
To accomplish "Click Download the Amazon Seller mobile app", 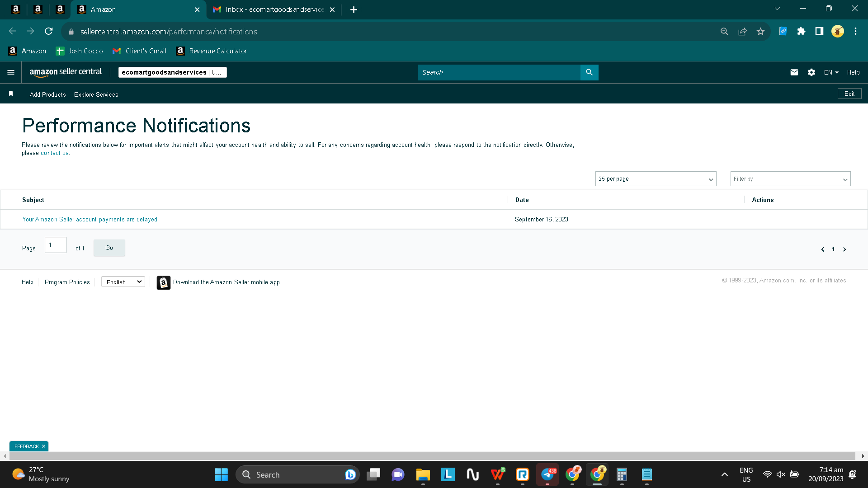I will 226,282.
